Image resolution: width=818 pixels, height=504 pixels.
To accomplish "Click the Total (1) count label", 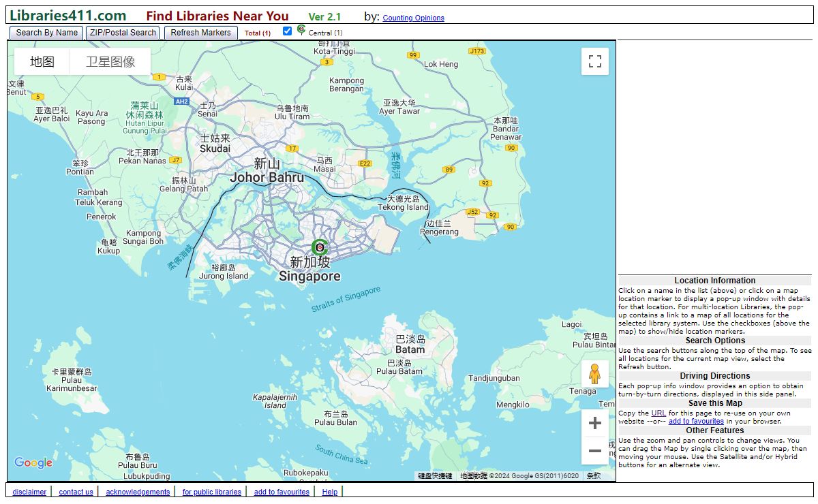I will pos(258,33).
